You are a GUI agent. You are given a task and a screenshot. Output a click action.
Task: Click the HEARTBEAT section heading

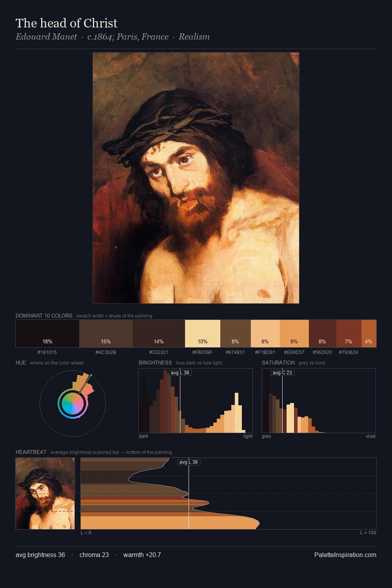(x=31, y=452)
